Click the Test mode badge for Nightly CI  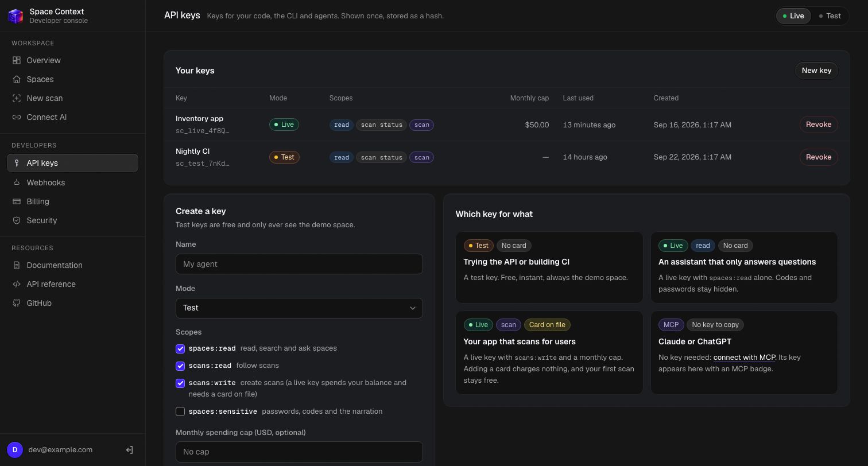pos(284,157)
